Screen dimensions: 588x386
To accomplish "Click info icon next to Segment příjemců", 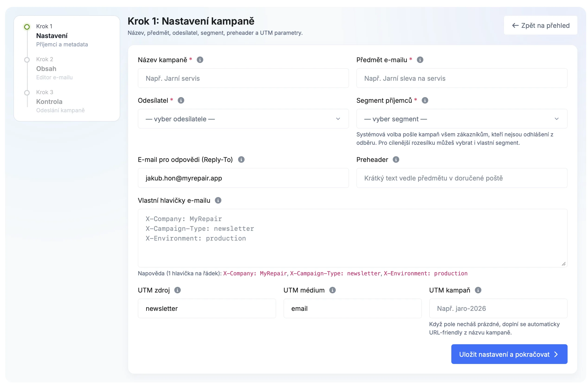I will pos(425,100).
